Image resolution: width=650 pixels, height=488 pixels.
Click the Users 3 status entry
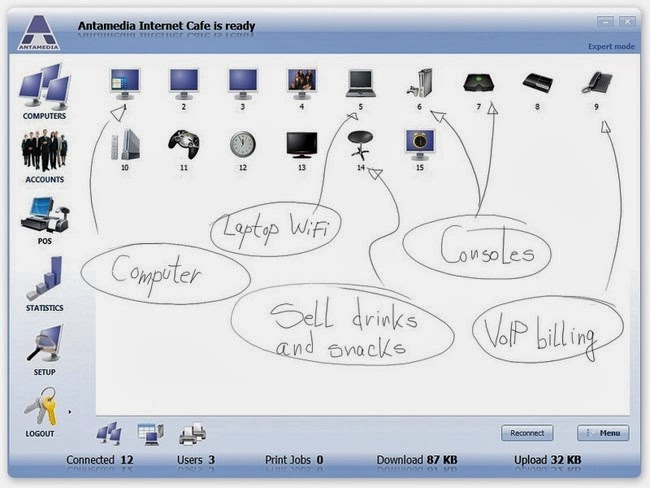196,460
